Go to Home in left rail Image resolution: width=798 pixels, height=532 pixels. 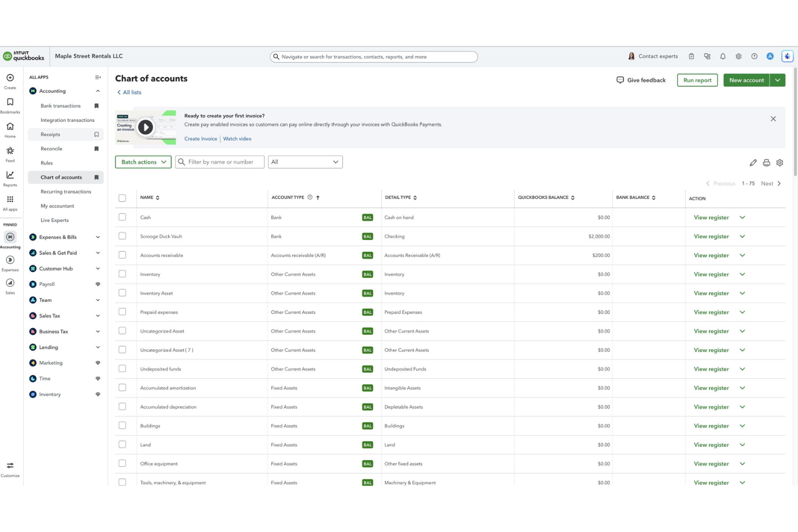10,129
